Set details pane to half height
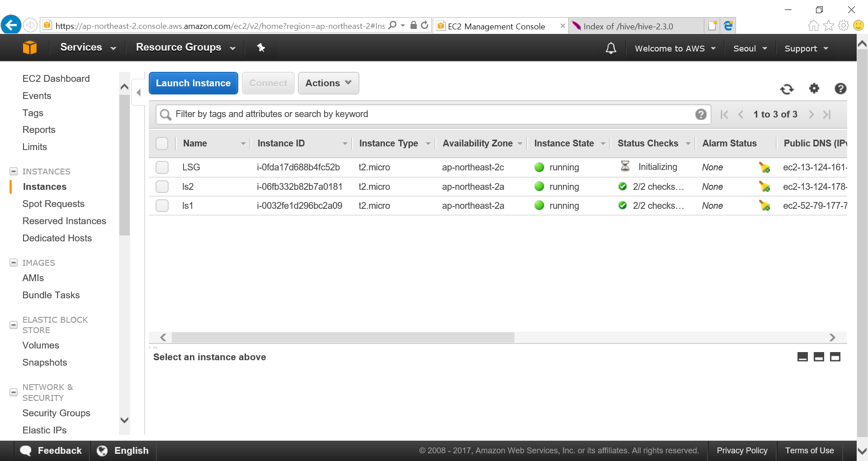 pyautogui.click(x=819, y=357)
